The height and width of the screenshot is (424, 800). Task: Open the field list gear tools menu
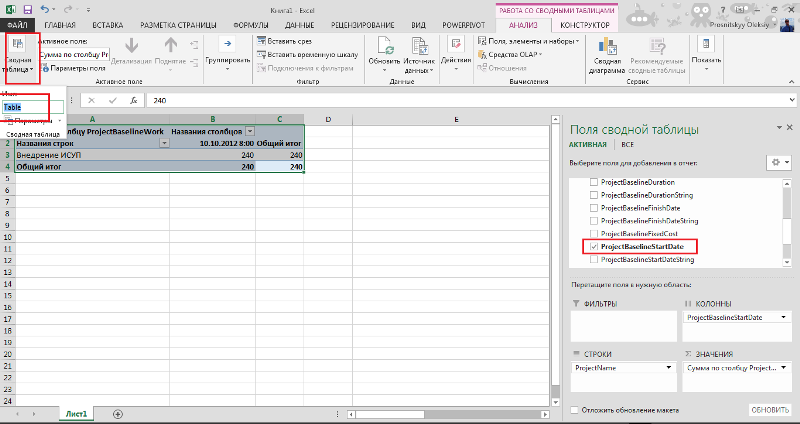click(780, 163)
